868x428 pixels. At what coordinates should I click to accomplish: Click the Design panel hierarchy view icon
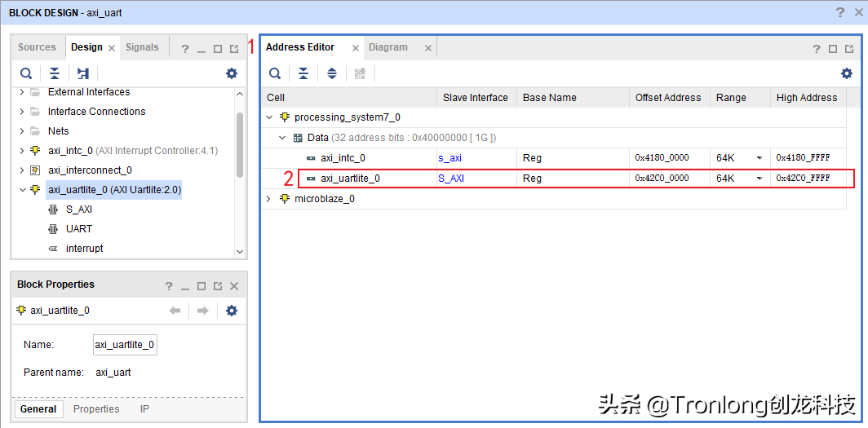[83, 73]
